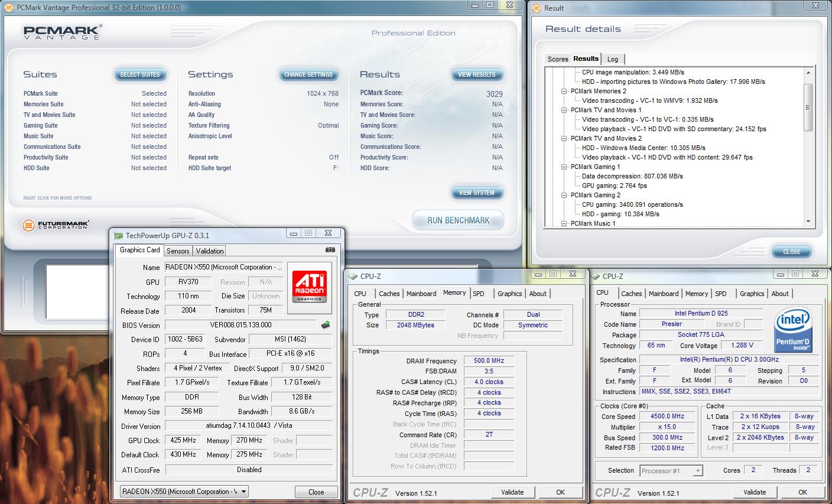This screenshot has height=504, width=832.
Task: Click OK in the CPU-Z processor window
Action: click(x=802, y=492)
